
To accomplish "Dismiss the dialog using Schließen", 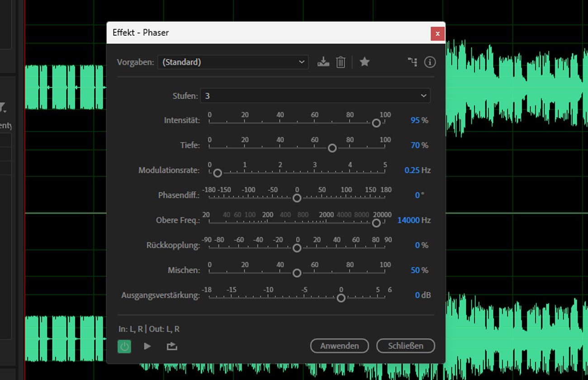I will point(405,346).
